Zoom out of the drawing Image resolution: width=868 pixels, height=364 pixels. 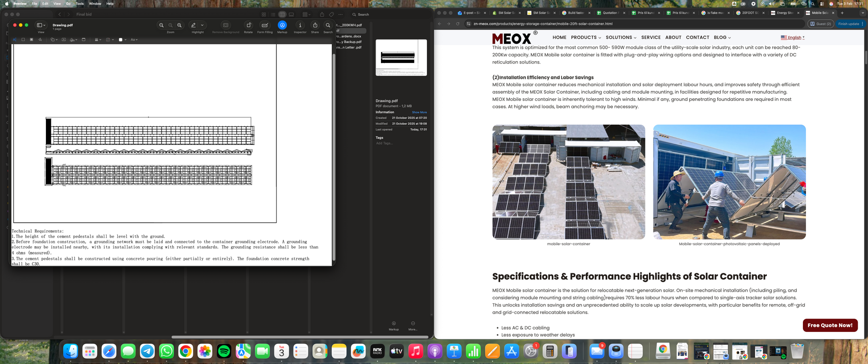tap(161, 25)
